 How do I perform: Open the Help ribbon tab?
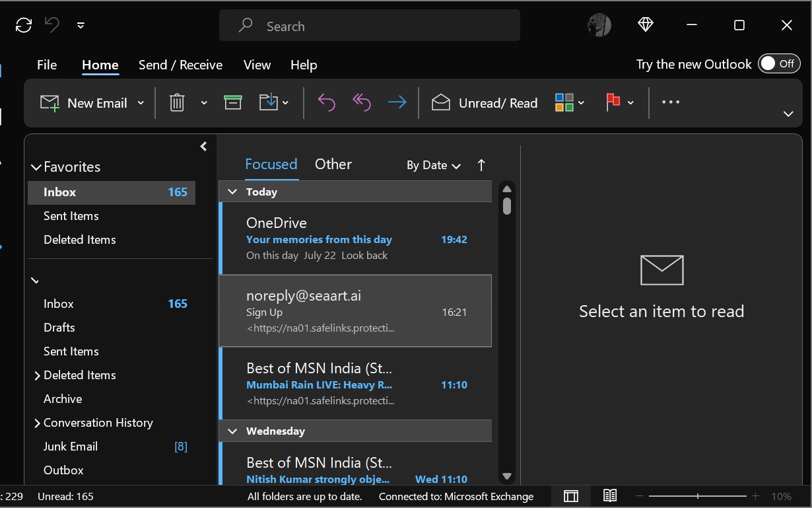tap(304, 65)
